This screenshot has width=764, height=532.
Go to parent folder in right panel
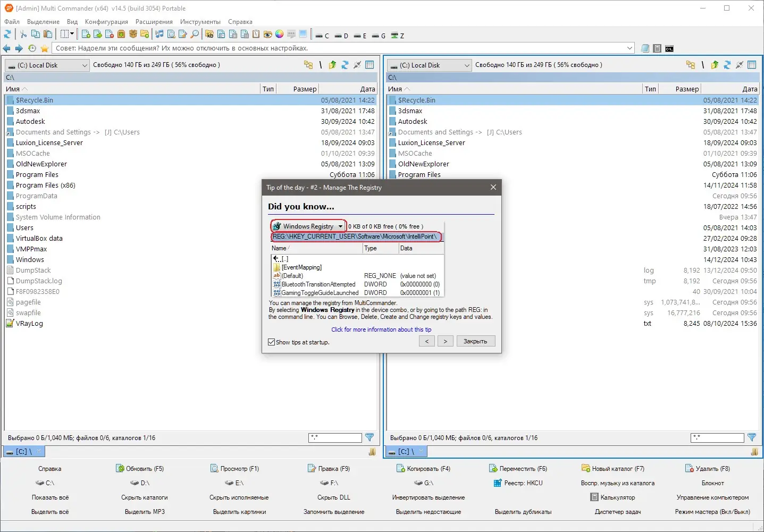pyautogui.click(x=715, y=64)
